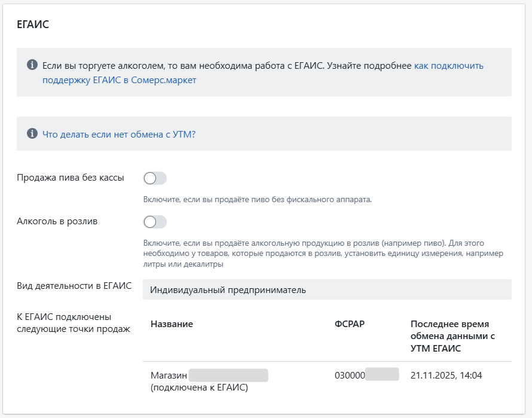532x418 pixels.
Task: Click the 'Вид деятельности в ЕГАИС' label
Action: point(74,285)
